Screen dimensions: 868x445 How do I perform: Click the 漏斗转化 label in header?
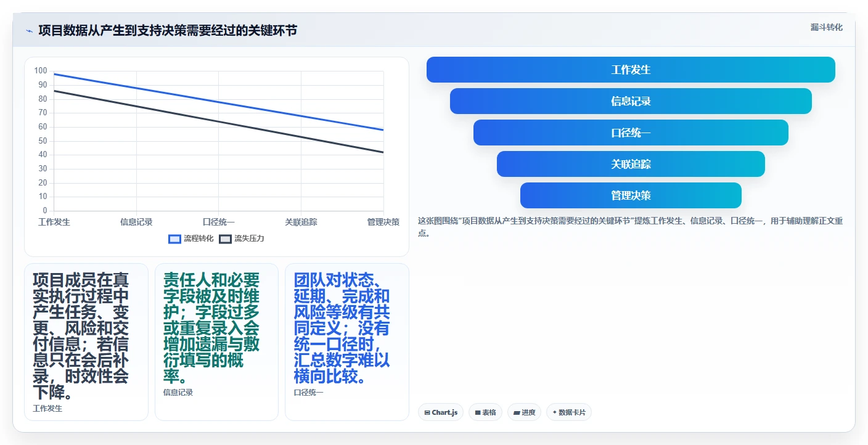point(826,27)
